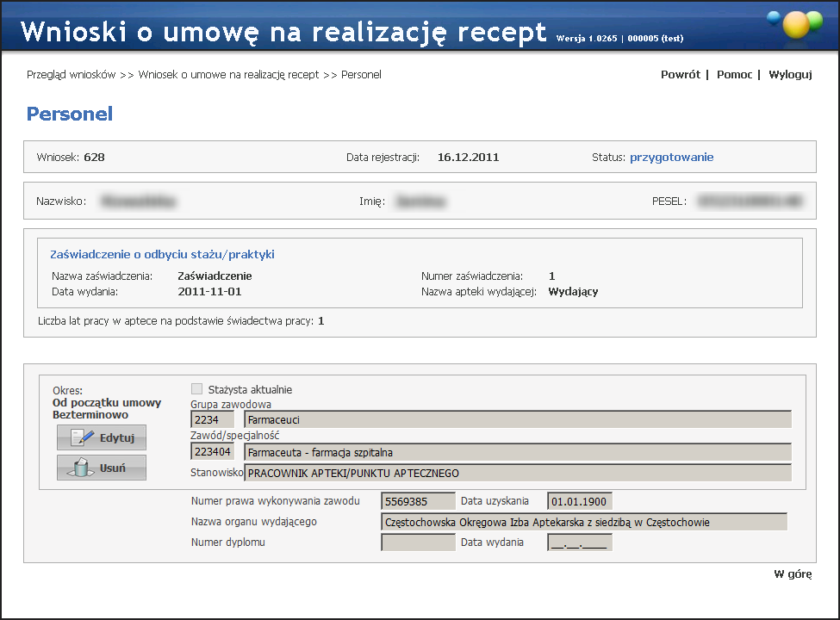840x620 pixels.
Task: Open the Powrót link
Action: tap(680, 75)
